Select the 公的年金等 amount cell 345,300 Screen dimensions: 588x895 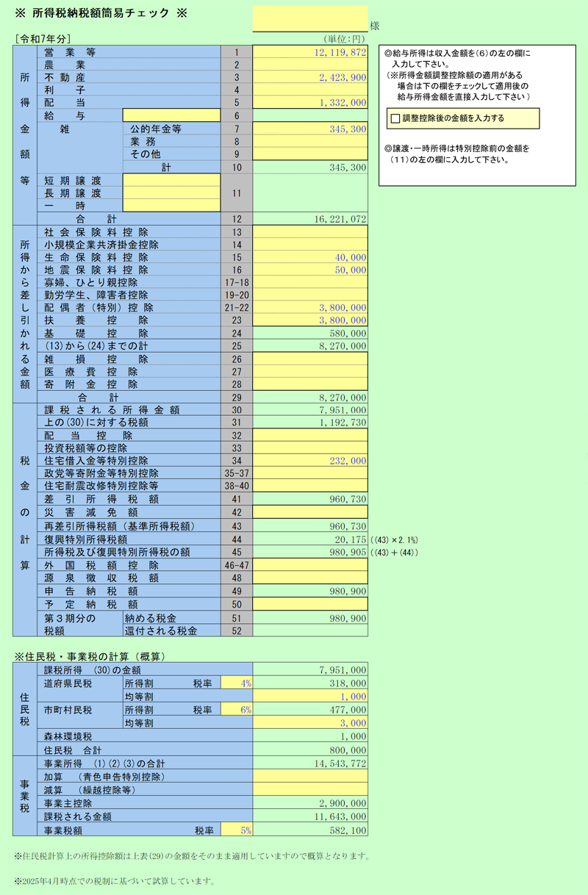310,129
